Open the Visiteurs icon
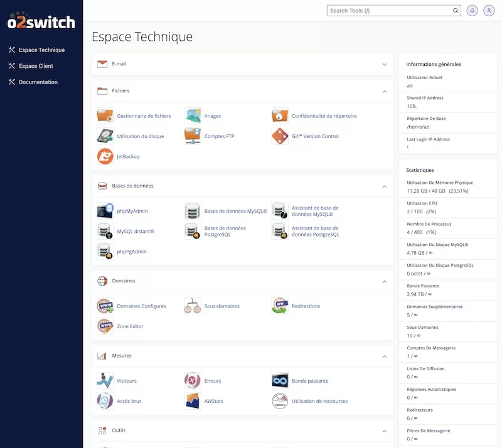This screenshot has height=448, width=502. click(x=105, y=381)
